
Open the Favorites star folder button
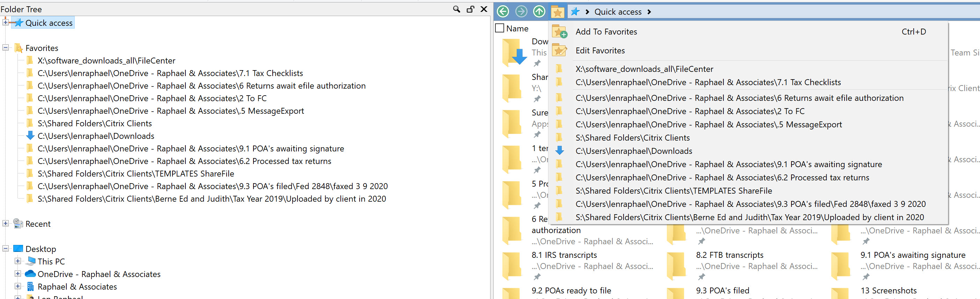click(557, 12)
